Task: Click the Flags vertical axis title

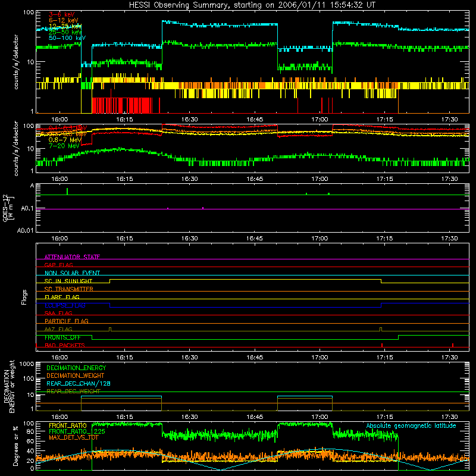Action: click(x=24, y=297)
